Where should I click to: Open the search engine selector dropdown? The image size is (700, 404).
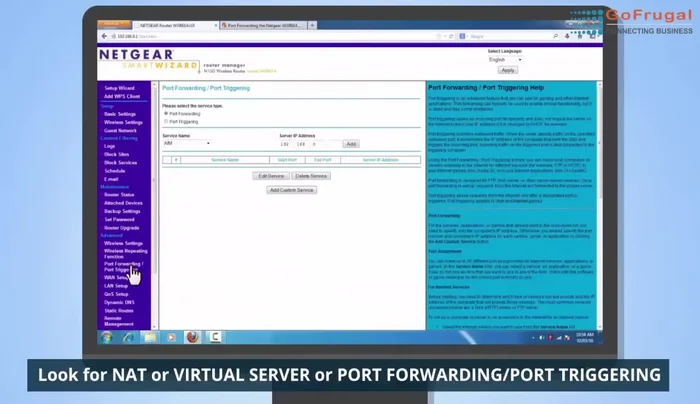pos(463,36)
